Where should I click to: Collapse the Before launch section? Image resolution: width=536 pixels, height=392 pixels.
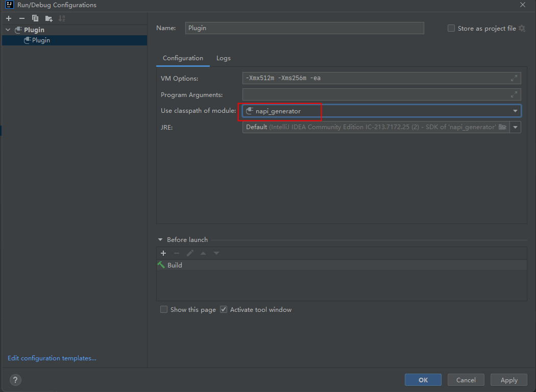[x=161, y=240]
